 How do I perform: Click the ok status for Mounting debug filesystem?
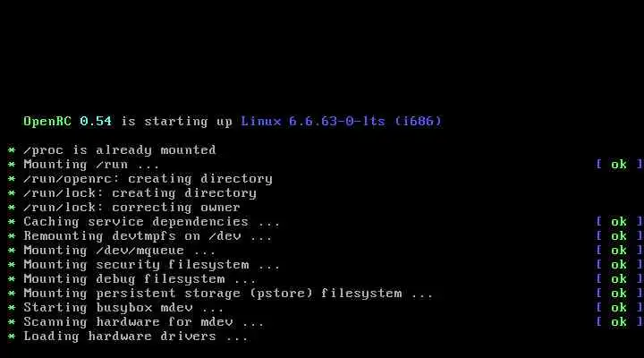click(619, 279)
